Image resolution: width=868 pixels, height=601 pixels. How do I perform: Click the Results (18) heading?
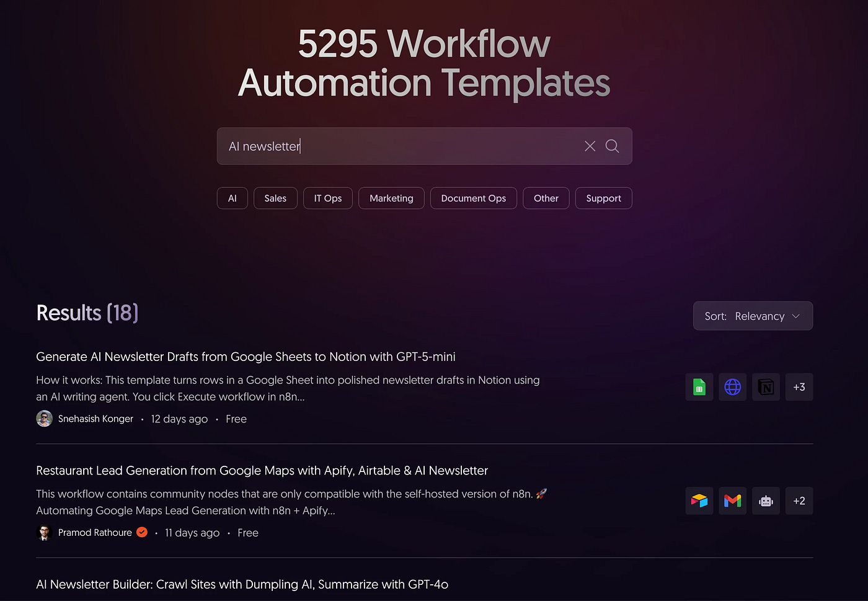(87, 313)
